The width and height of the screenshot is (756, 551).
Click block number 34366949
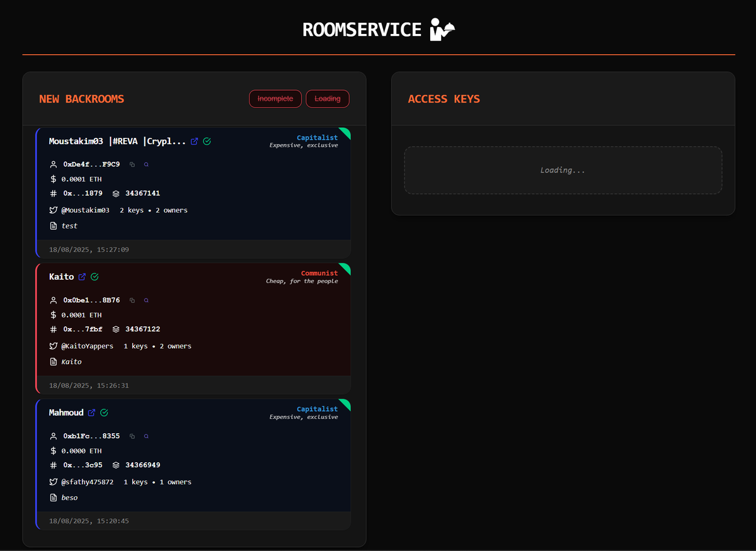142,465
